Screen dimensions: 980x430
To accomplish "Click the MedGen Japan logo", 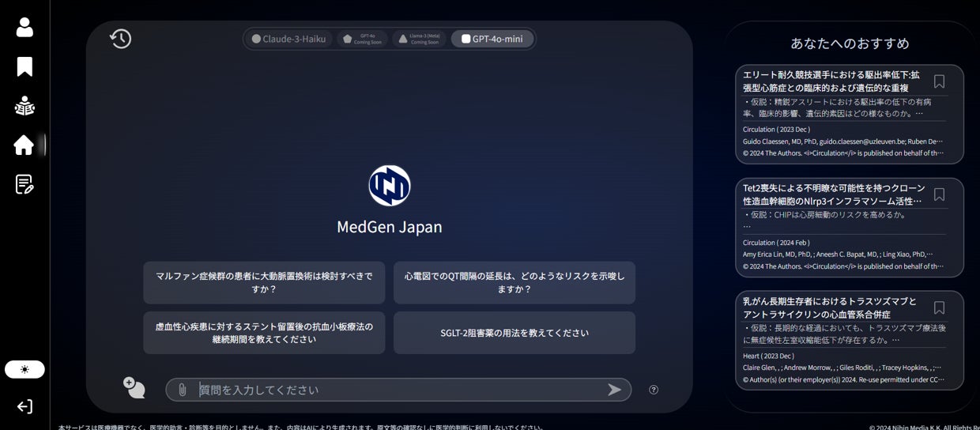I will (390, 186).
